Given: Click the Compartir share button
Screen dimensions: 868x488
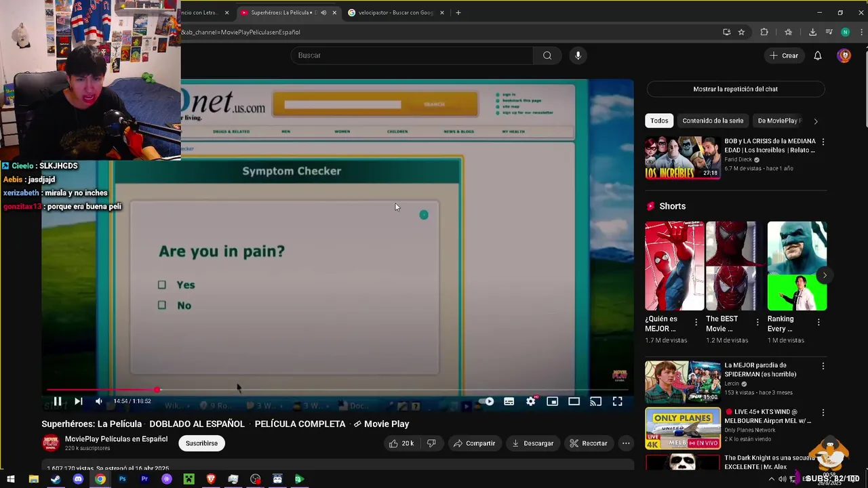Looking at the screenshot, I should [x=474, y=443].
